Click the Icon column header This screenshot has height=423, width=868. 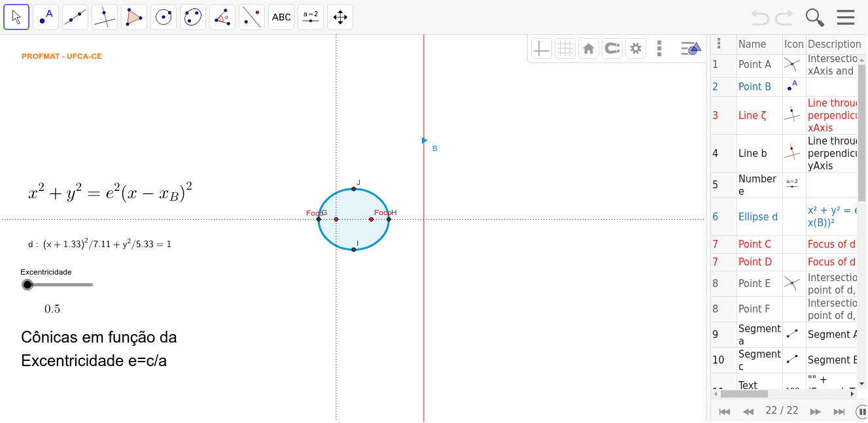click(x=794, y=44)
